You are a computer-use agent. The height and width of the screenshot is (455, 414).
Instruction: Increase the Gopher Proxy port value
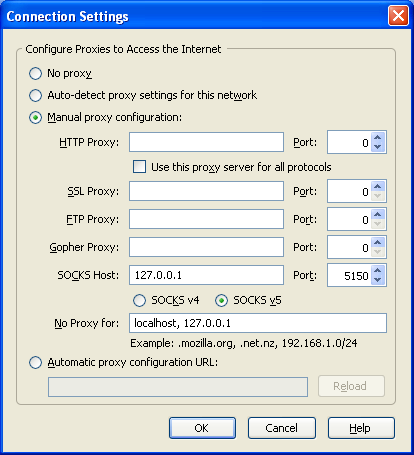coord(377,242)
